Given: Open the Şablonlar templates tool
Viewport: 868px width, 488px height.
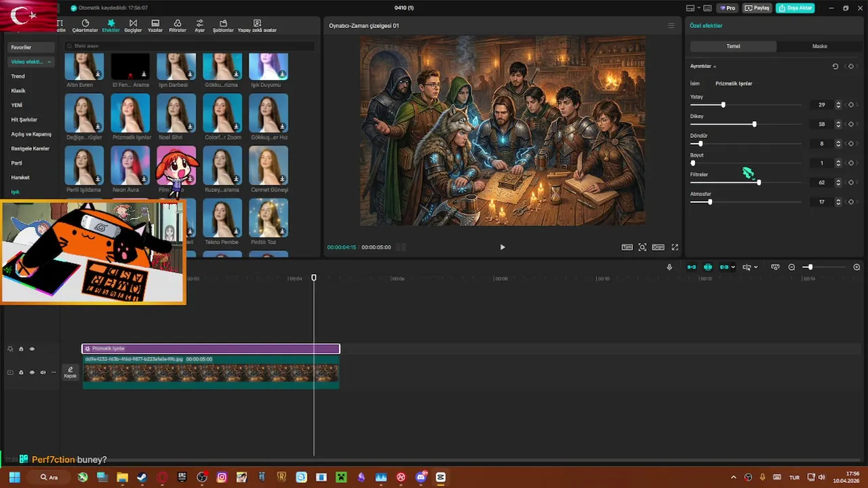Looking at the screenshot, I should [x=223, y=26].
